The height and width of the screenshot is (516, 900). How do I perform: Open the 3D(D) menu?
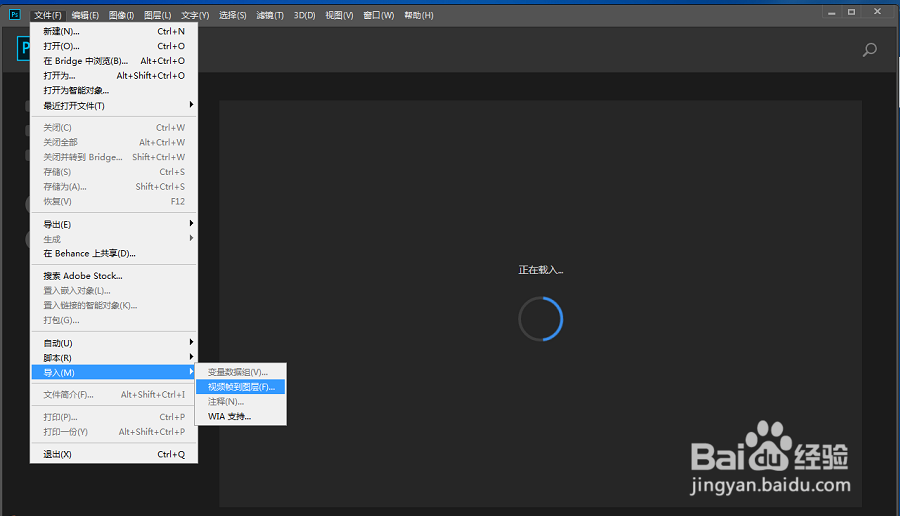point(305,15)
